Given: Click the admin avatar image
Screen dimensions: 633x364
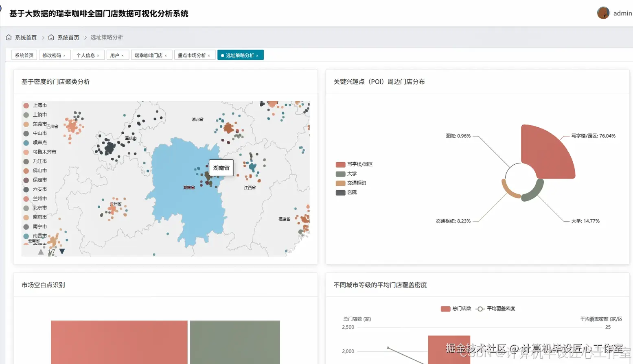Looking at the screenshot, I should point(603,13).
